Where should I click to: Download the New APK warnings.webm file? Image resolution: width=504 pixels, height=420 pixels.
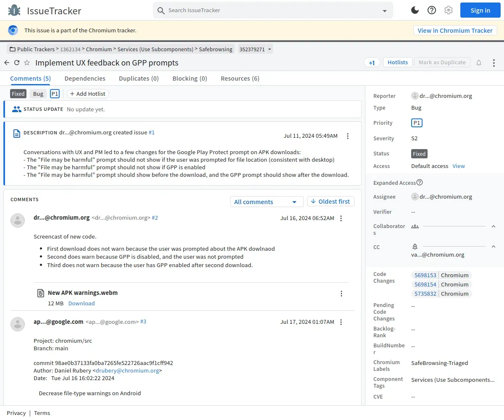[x=81, y=303]
